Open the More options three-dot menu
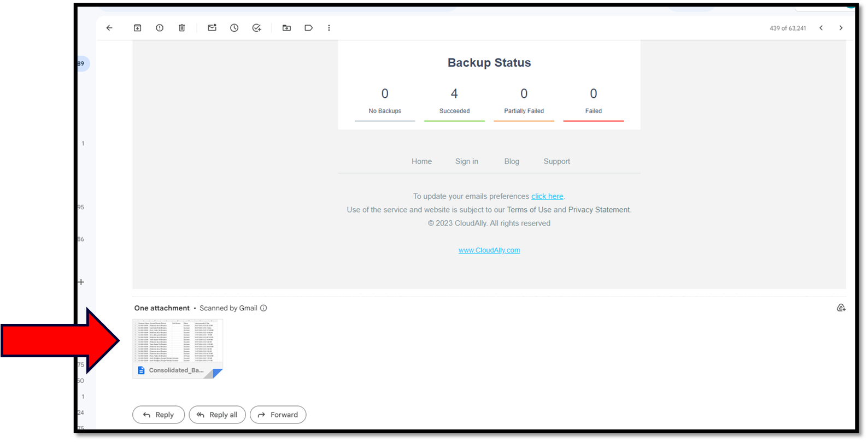Screen dimensions: 868x442 329,28
